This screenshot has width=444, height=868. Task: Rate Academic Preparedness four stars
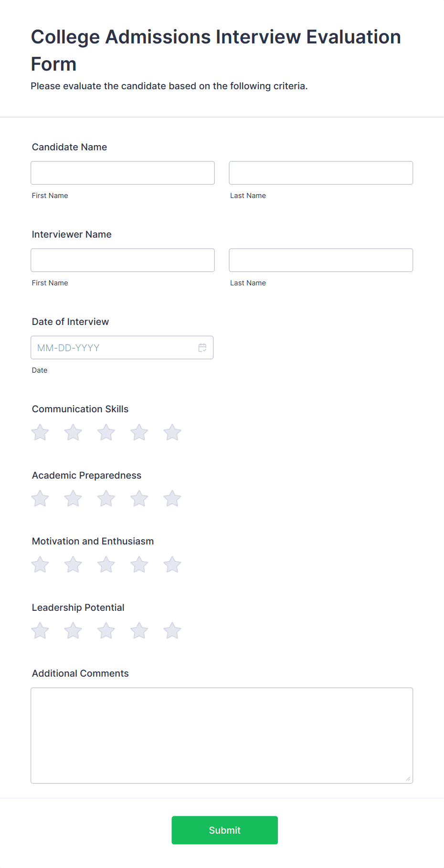tap(139, 499)
